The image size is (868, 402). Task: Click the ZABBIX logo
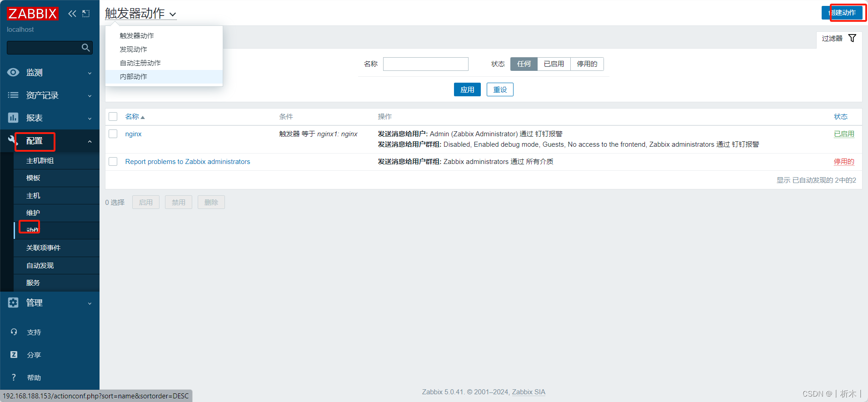pyautogui.click(x=33, y=14)
